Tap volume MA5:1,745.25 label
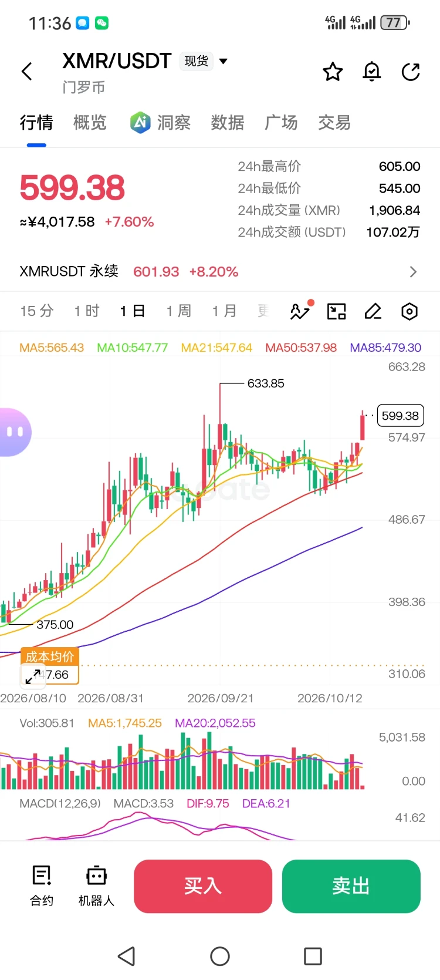 pos(125,723)
